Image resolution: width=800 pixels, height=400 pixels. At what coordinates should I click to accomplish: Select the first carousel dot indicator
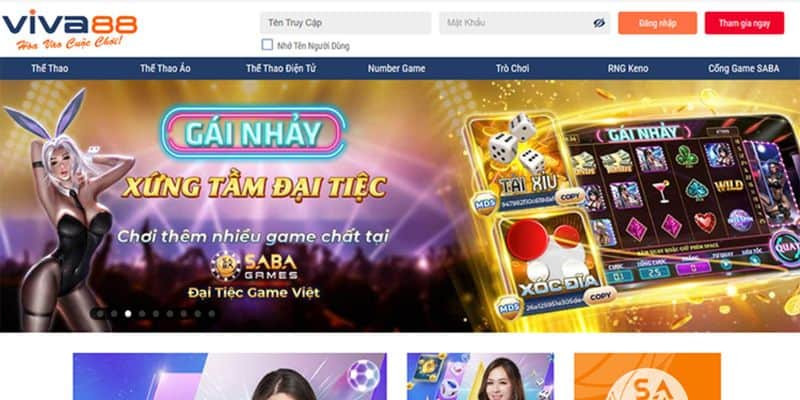click(100, 313)
